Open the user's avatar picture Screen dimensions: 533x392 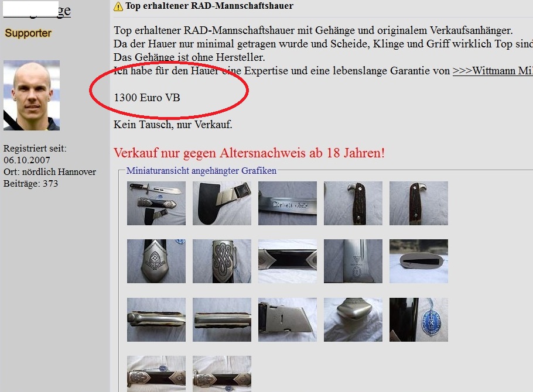[x=32, y=95]
